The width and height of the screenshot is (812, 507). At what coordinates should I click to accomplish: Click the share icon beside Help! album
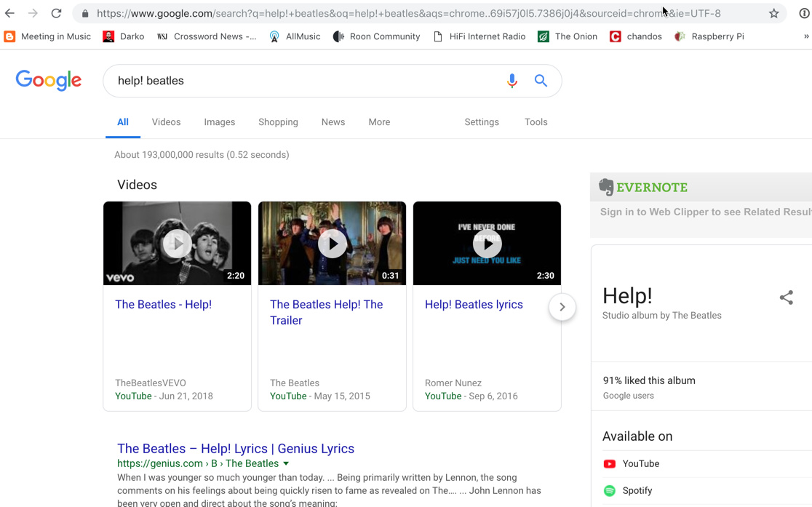click(x=786, y=298)
